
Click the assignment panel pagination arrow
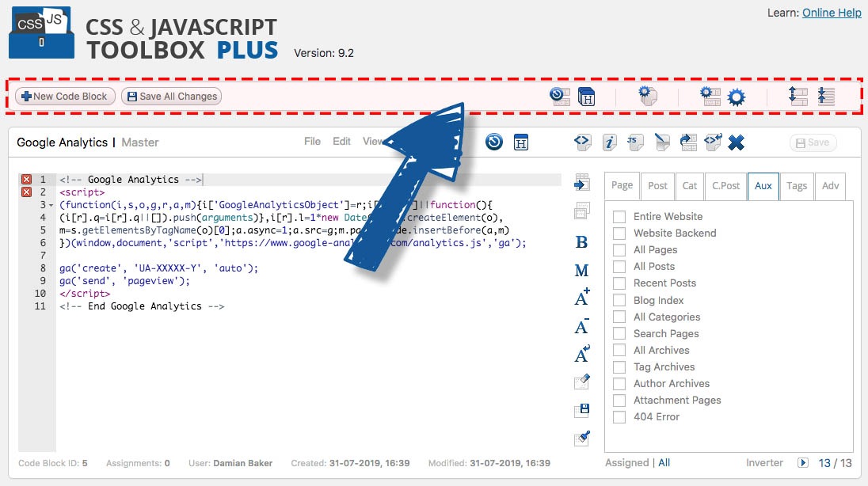click(803, 463)
